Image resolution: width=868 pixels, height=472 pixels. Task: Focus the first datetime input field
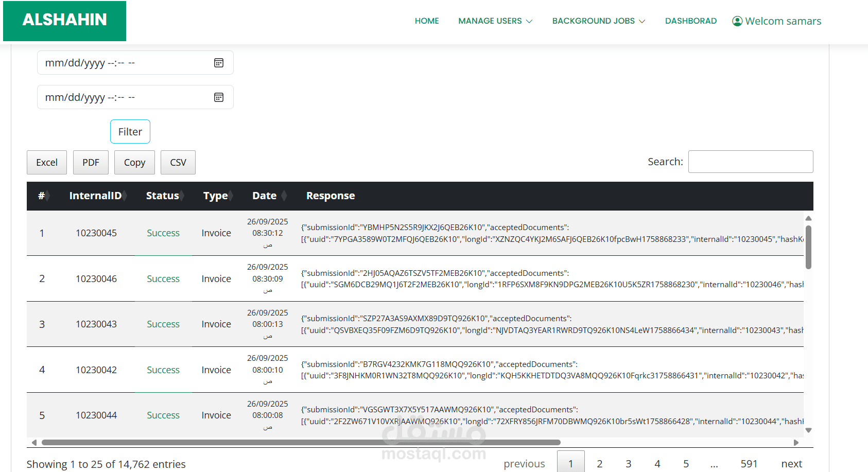pos(135,63)
